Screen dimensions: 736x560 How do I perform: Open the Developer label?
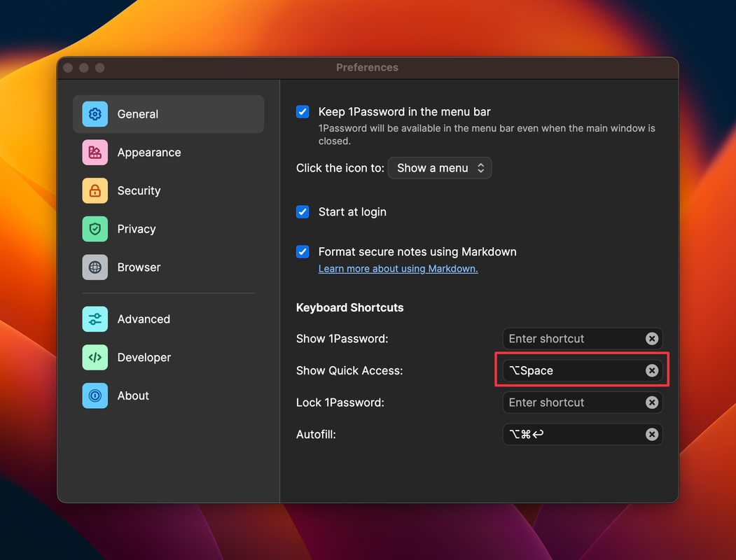[144, 358]
